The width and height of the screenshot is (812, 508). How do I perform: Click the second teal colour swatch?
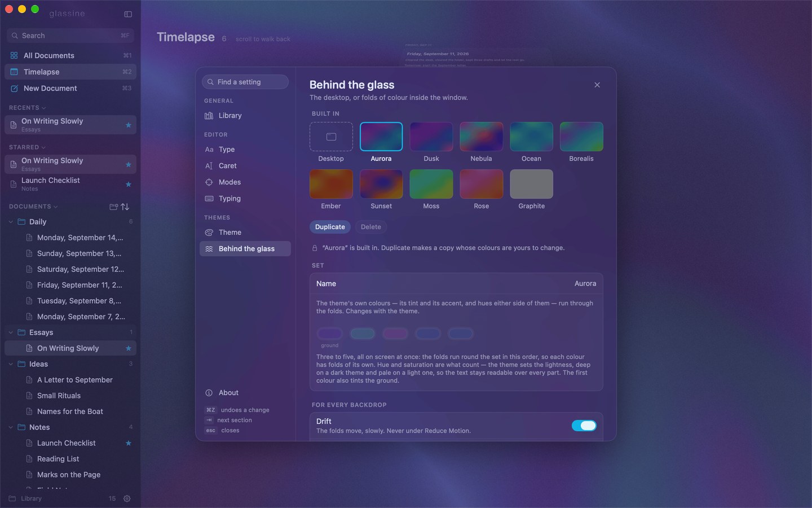[x=363, y=334]
